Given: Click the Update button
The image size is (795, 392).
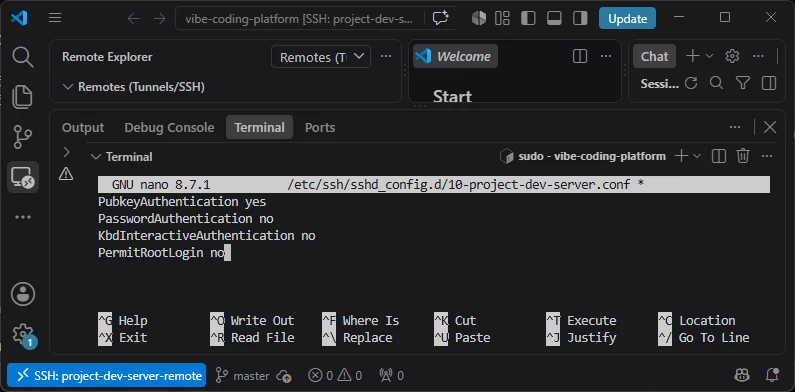Looking at the screenshot, I should (x=627, y=18).
